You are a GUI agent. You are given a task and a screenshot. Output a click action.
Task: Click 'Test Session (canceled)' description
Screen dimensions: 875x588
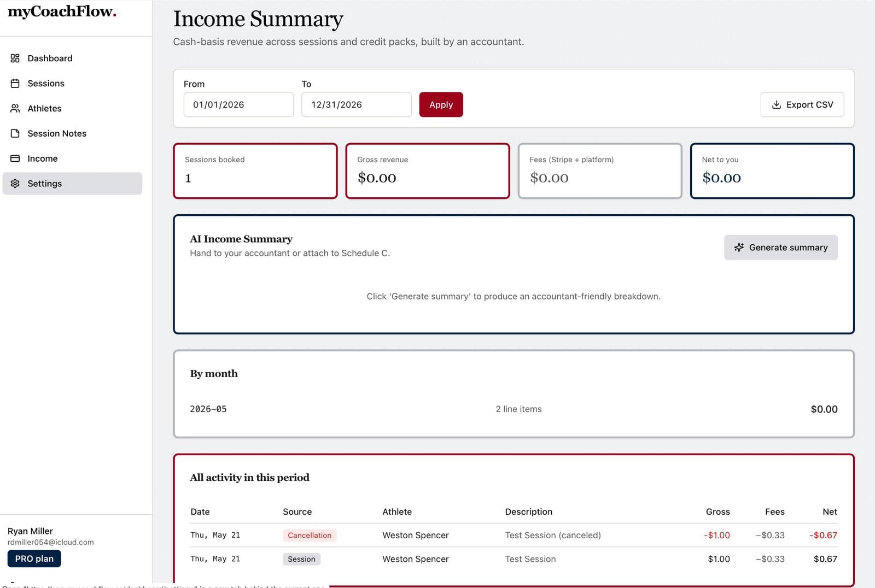(553, 536)
